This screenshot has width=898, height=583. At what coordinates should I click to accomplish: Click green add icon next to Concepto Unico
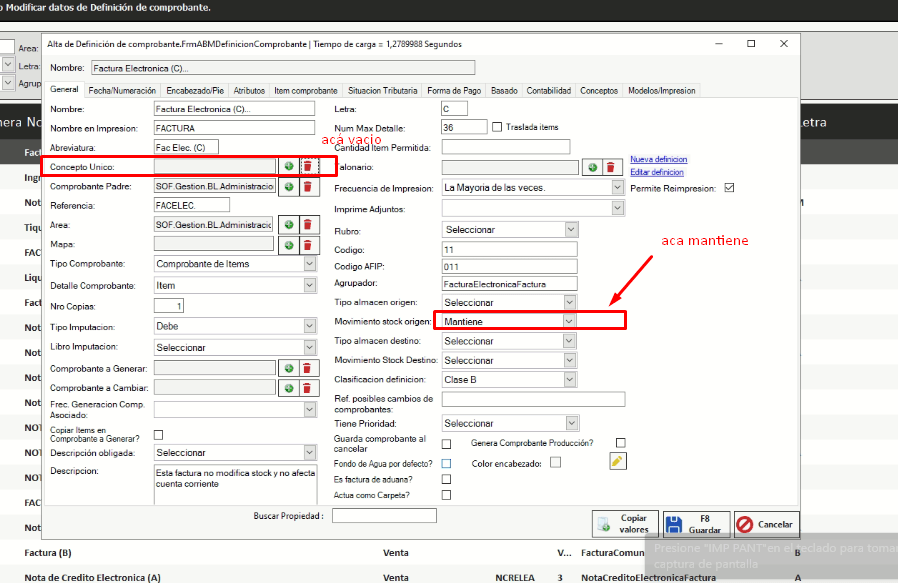[289, 166]
